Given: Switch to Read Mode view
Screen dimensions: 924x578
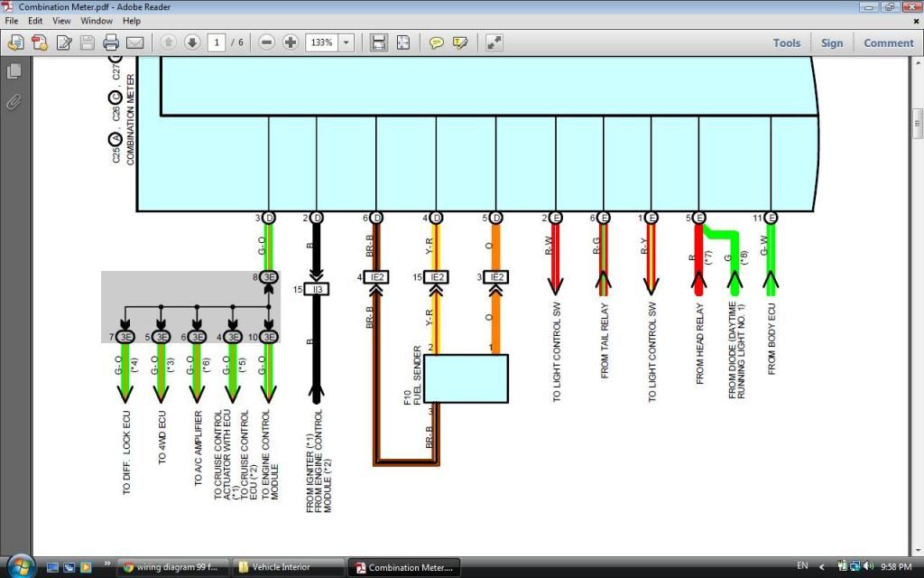Looking at the screenshot, I should tap(494, 42).
